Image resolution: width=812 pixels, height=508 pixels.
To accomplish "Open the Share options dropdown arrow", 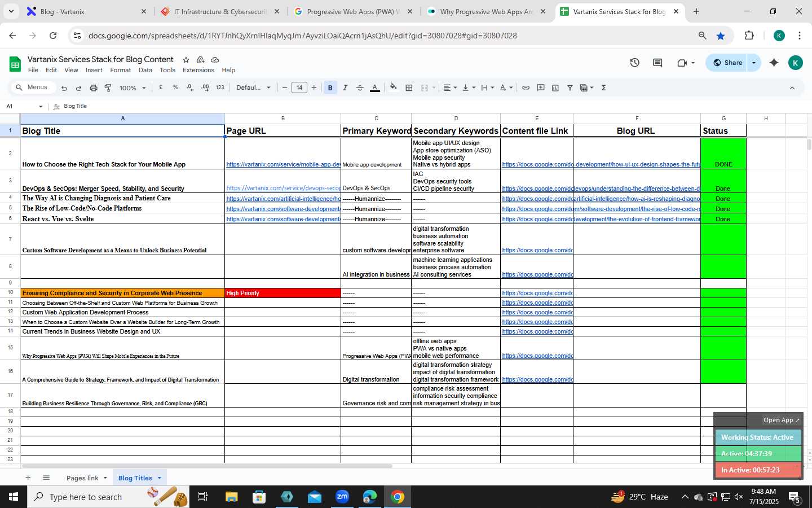I will [x=754, y=63].
